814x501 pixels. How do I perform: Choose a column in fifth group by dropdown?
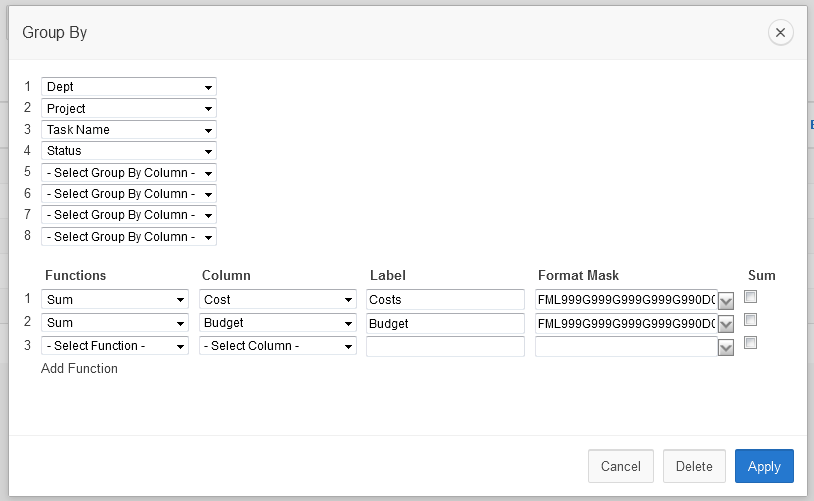(x=129, y=173)
